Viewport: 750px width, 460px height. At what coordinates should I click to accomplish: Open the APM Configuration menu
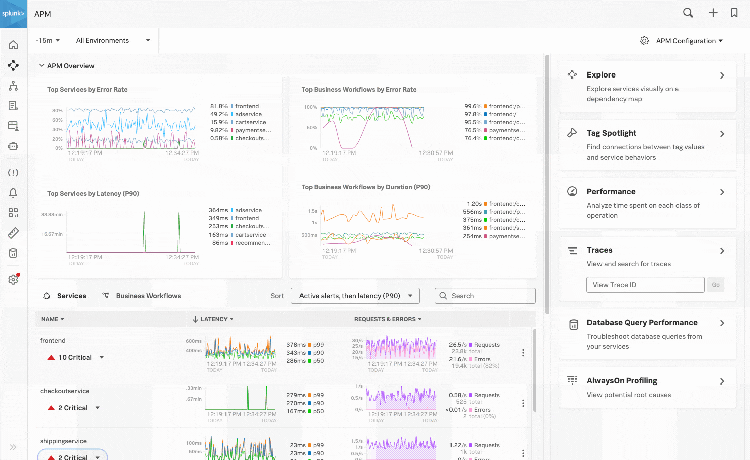(x=680, y=41)
